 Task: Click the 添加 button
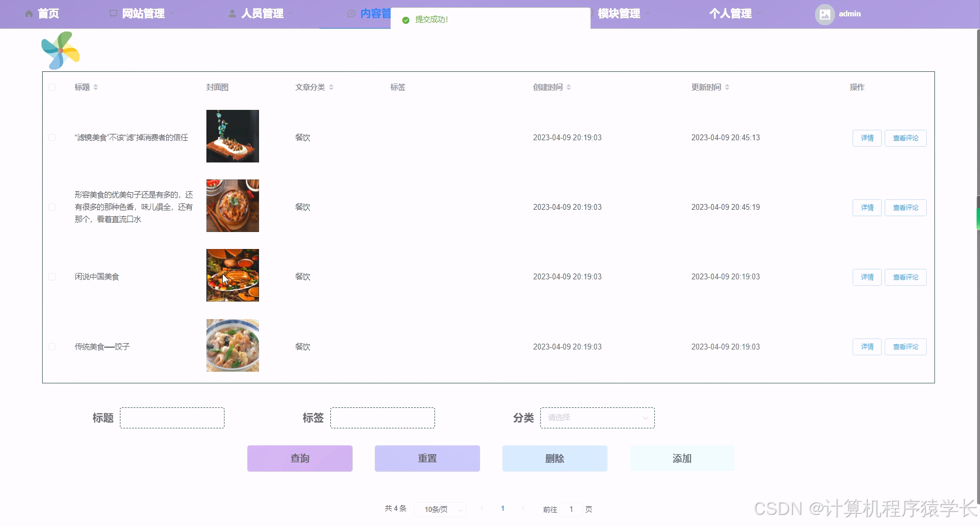point(682,458)
